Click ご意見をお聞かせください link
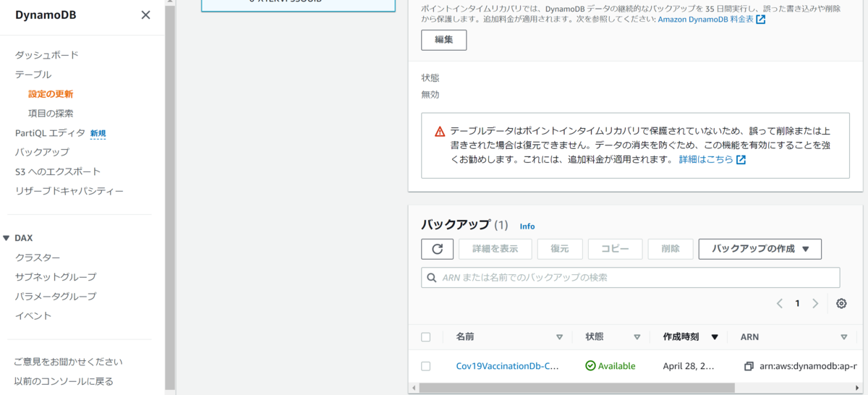The image size is (868, 395). 69,362
